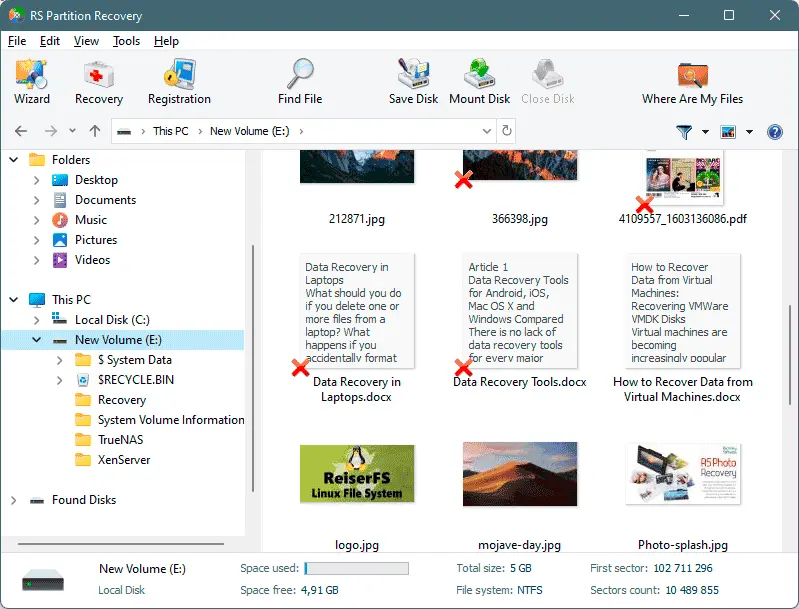The width and height of the screenshot is (799, 609).
Task: Select the logo.jpg ReiserFS thumbnail
Action: pos(357,473)
